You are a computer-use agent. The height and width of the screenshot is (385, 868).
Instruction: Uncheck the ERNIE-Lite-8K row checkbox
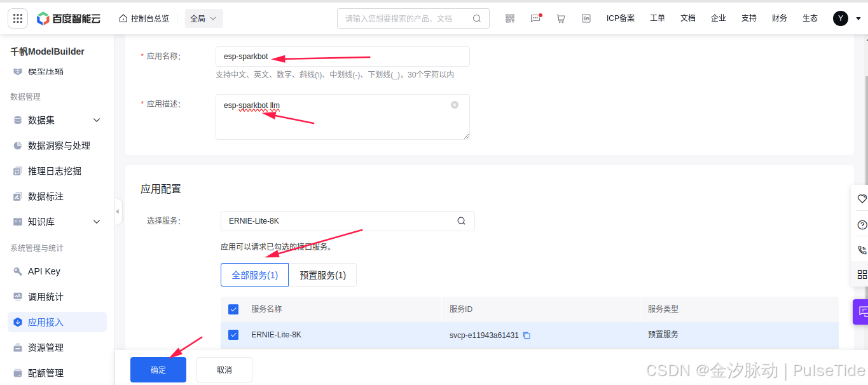click(233, 335)
